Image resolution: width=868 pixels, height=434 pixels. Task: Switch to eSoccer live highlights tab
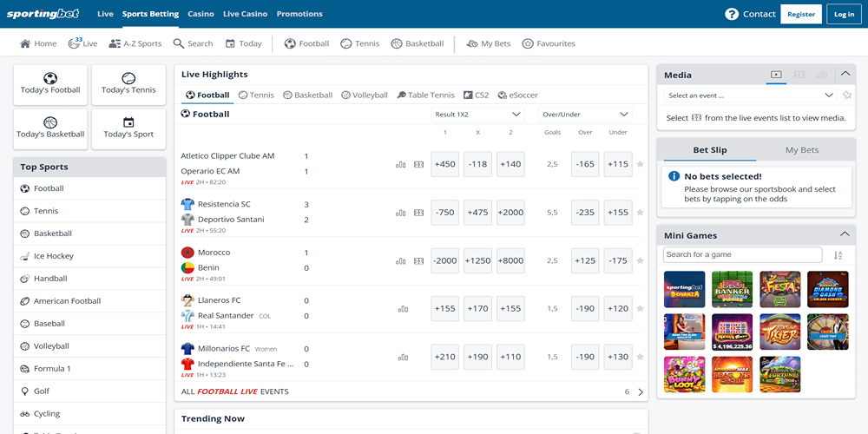click(517, 95)
